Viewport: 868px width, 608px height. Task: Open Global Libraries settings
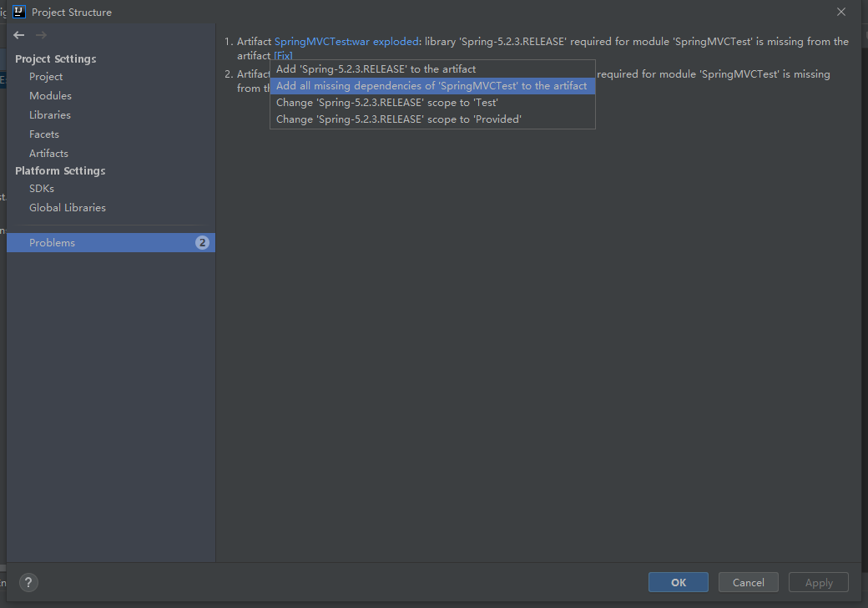(67, 207)
